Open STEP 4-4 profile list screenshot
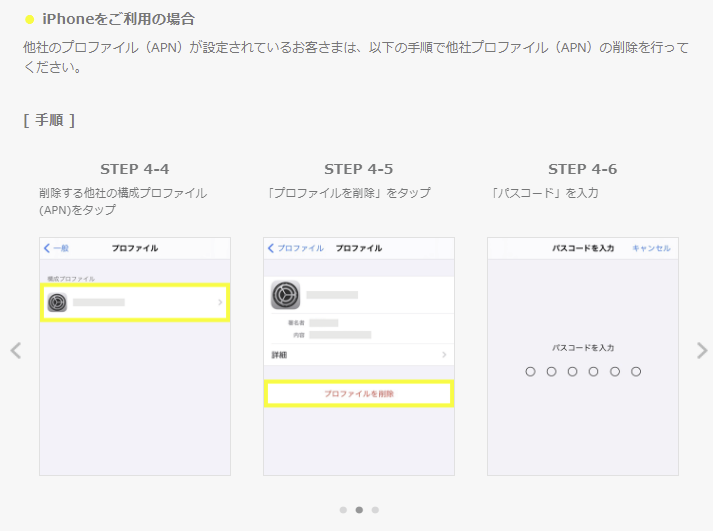The image size is (713, 531). click(x=135, y=356)
